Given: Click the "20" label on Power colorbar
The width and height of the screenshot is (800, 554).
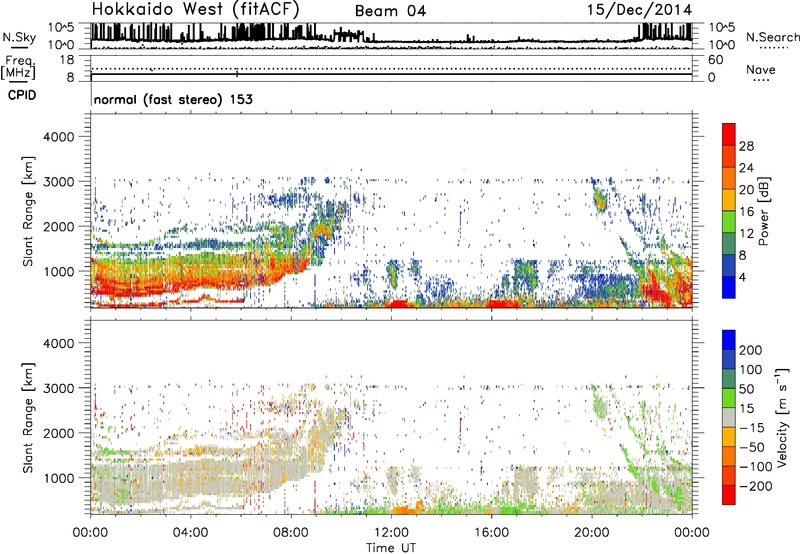Looking at the screenshot, I should pyautogui.click(x=746, y=190).
